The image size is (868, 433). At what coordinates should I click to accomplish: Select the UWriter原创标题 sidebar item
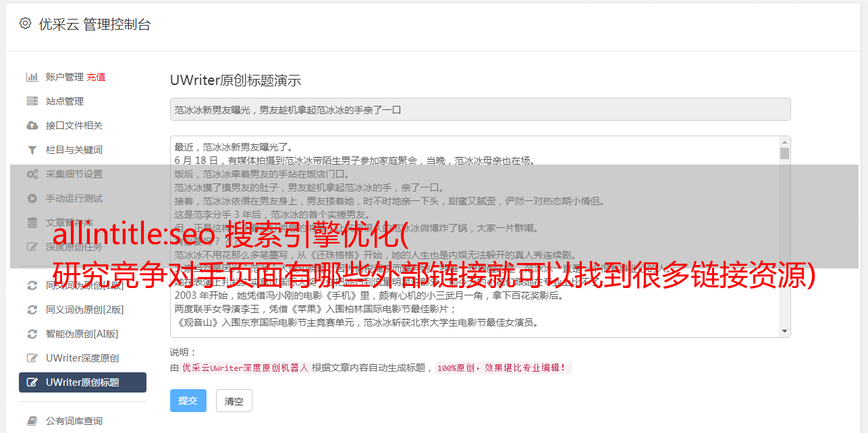click(x=82, y=382)
